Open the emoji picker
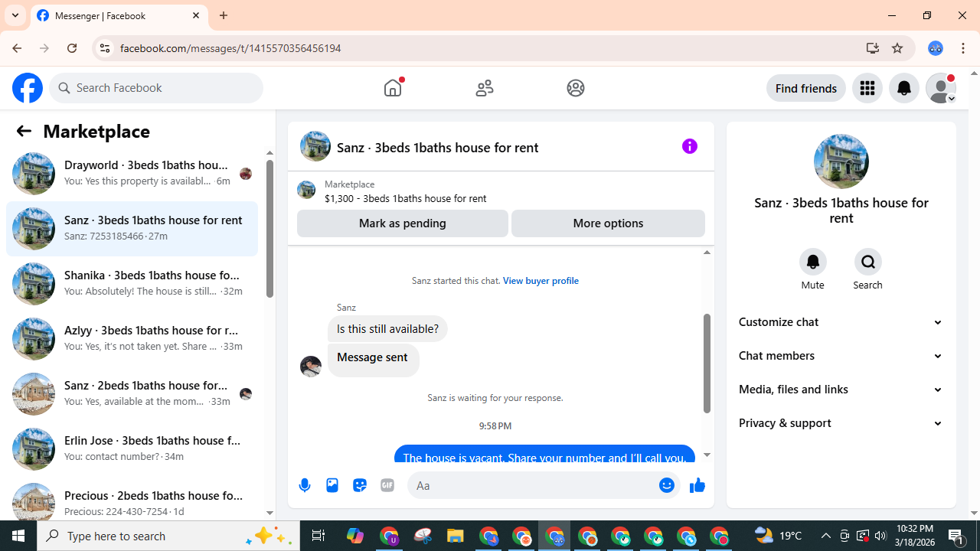Viewport: 980px width, 551px height. [x=667, y=485]
